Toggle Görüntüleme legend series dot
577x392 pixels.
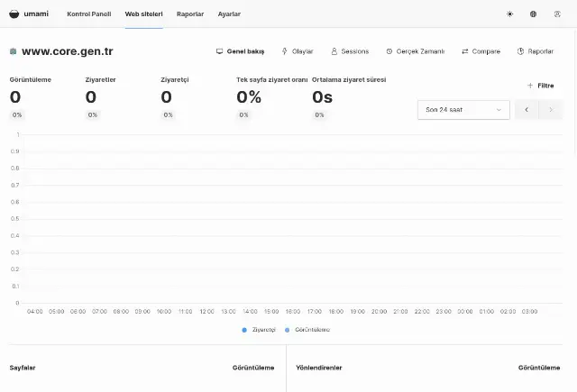(x=287, y=330)
